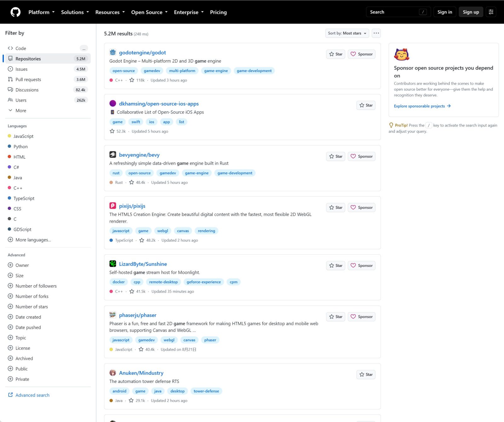Click the phaserjs avatar icon
This screenshot has width=504, height=422.
point(113,315)
